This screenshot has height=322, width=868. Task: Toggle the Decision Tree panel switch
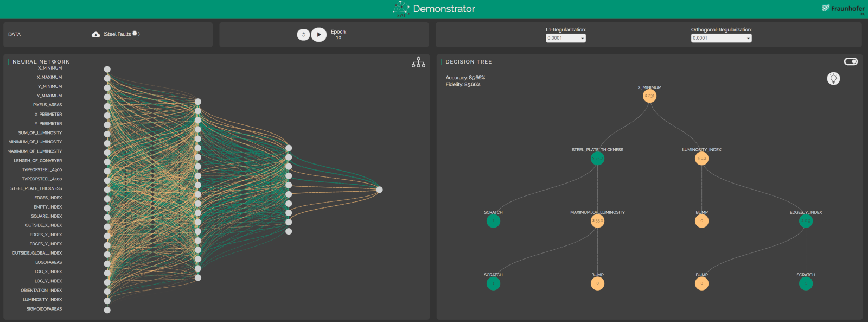[851, 61]
